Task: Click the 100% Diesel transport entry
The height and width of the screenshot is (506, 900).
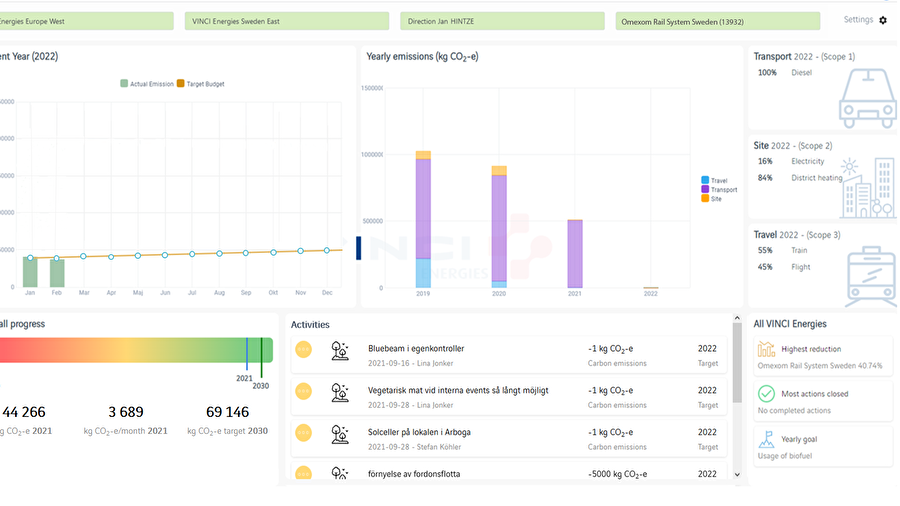Action: click(x=785, y=73)
